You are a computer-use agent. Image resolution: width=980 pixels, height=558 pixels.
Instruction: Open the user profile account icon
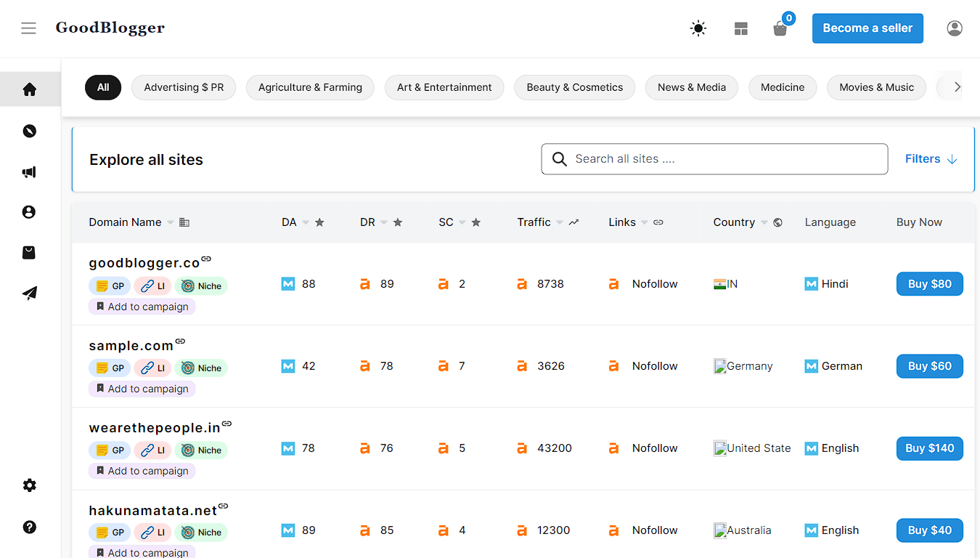click(x=955, y=28)
